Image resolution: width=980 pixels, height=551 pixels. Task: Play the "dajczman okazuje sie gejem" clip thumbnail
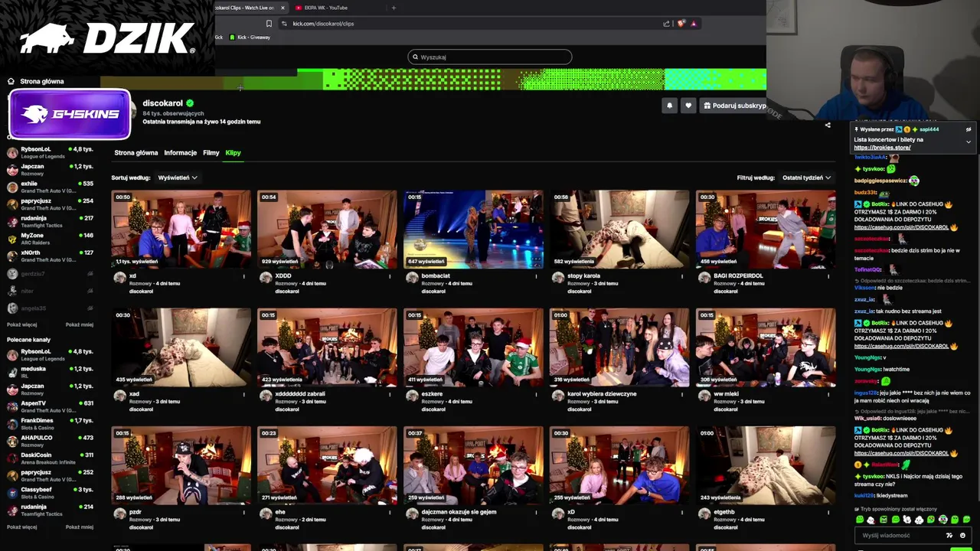coord(473,465)
